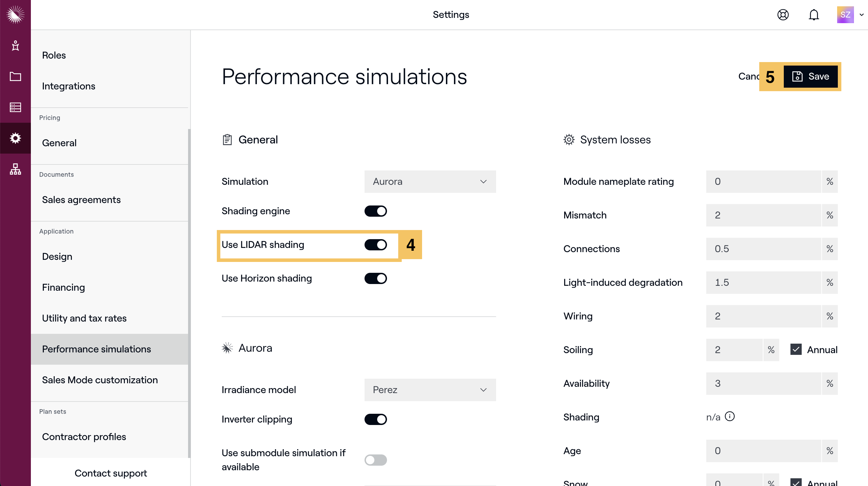Enable submodule simulation toggle
The image size is (868, 486).
(x=375, y=460)
